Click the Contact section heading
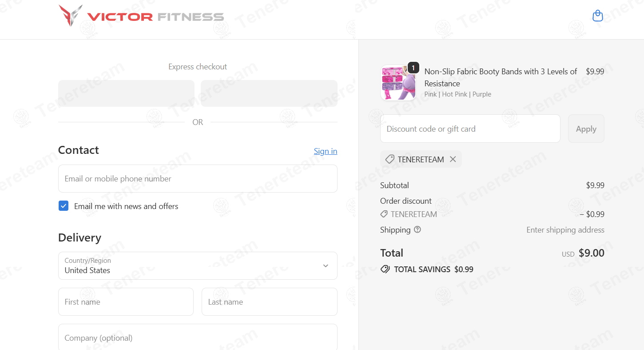Image resolution: width=644 pixels, height=350 pixels. [78, 150]
